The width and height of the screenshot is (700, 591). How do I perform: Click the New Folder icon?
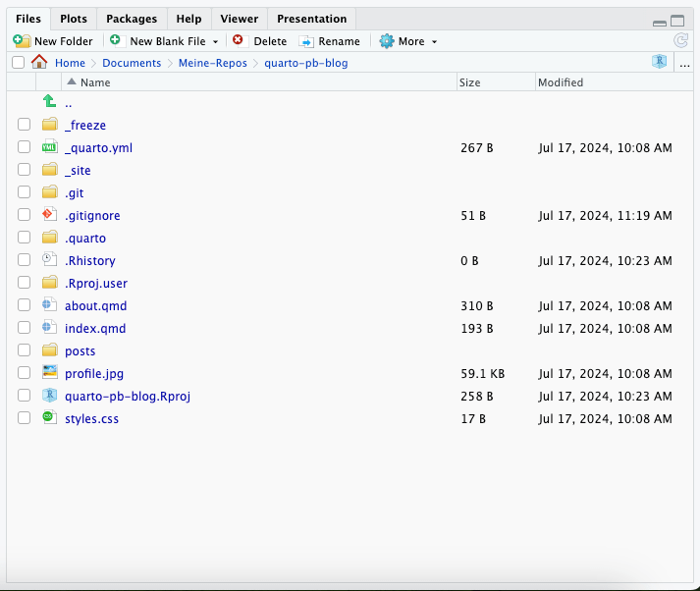pyautogui.click(x=22, y=41)
